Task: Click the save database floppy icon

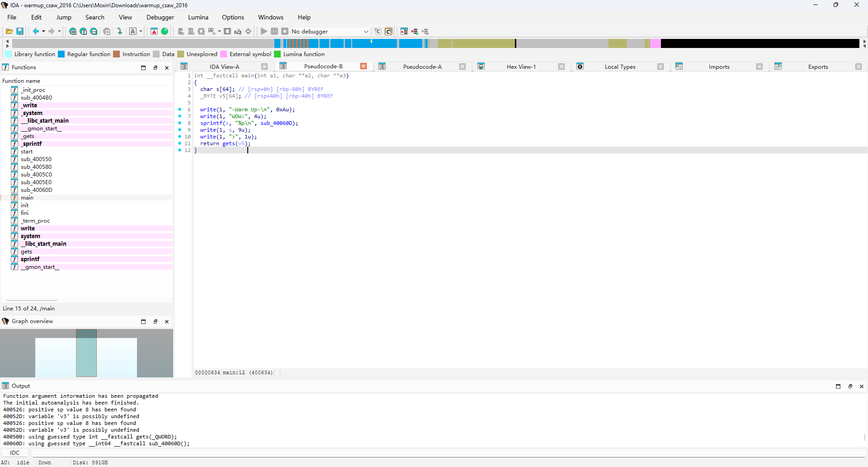Action: point(20,31)
